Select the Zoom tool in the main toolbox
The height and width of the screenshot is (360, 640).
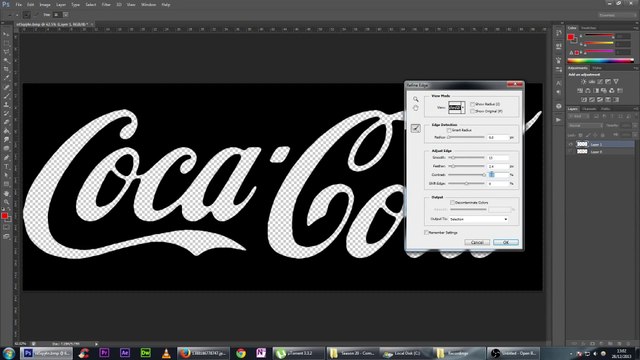coord(6,202)
